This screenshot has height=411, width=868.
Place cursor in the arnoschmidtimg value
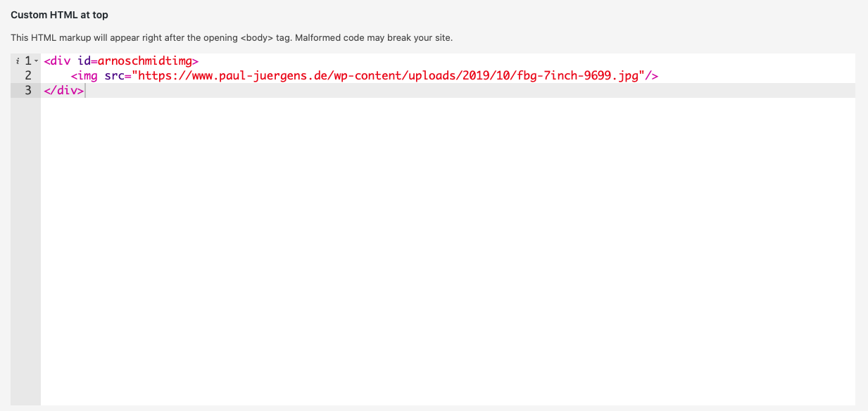(x=144, y=61)
